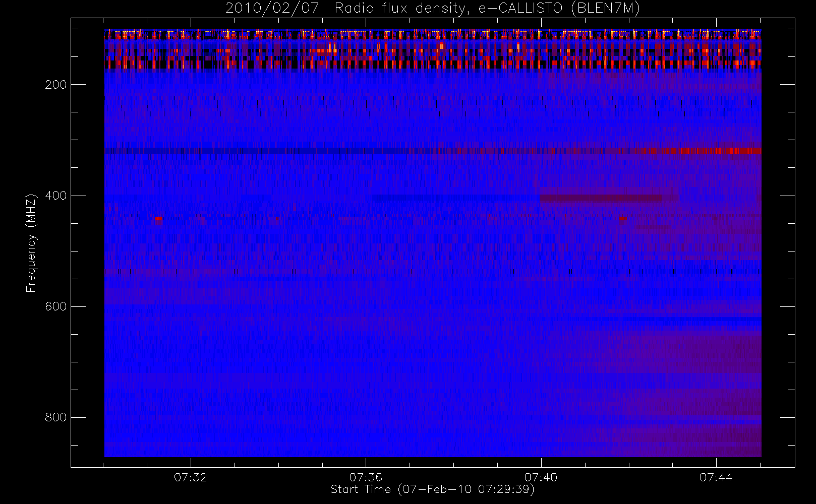
Task: Click the 07:36 time tick label
Action: pyautogui.click(x=366, y=477)
